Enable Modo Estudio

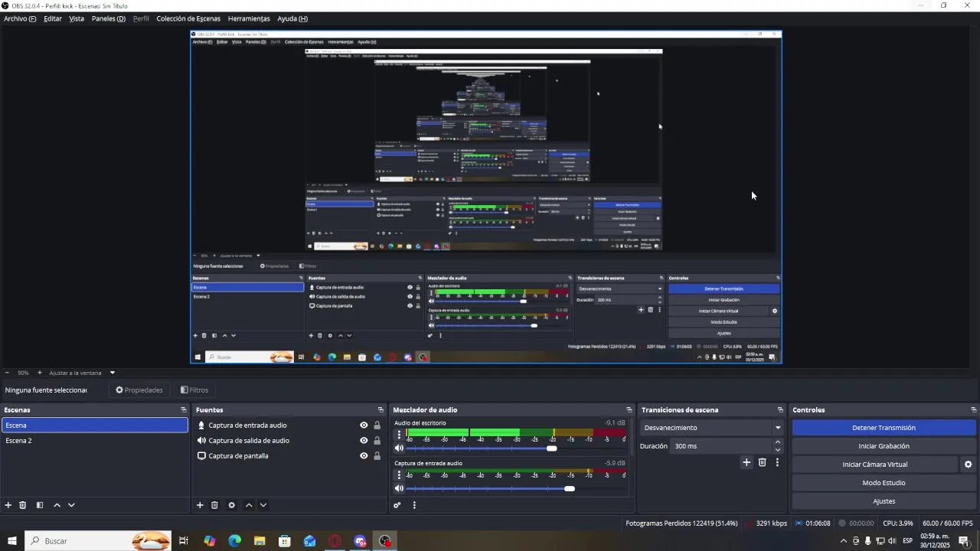click(x=884, y=483)
